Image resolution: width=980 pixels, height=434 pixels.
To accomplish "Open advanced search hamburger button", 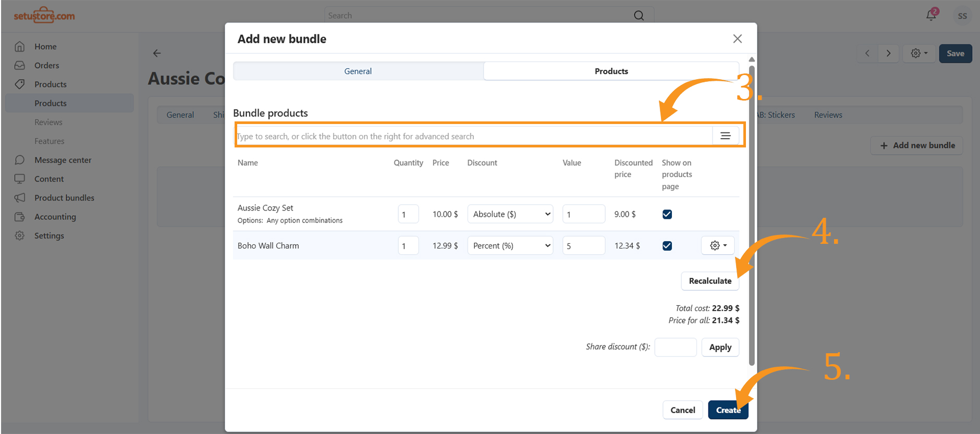I will [725, 136].
